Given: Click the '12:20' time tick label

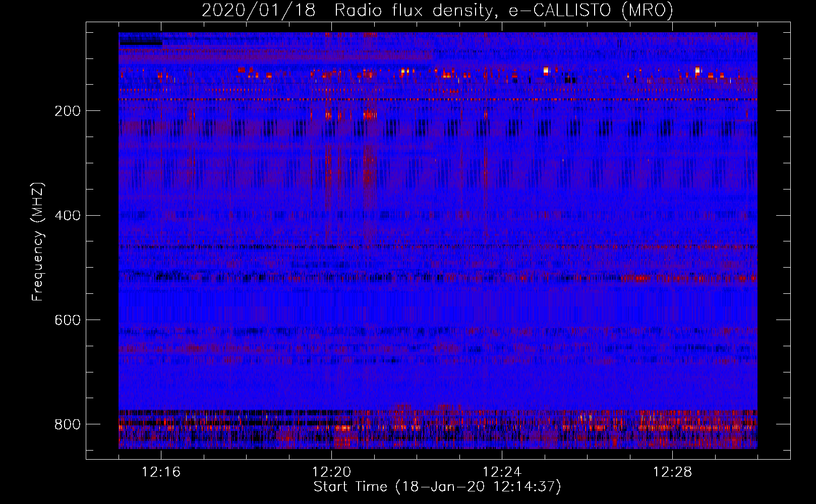Looking at the screenshot, I should tap(331, 472).
